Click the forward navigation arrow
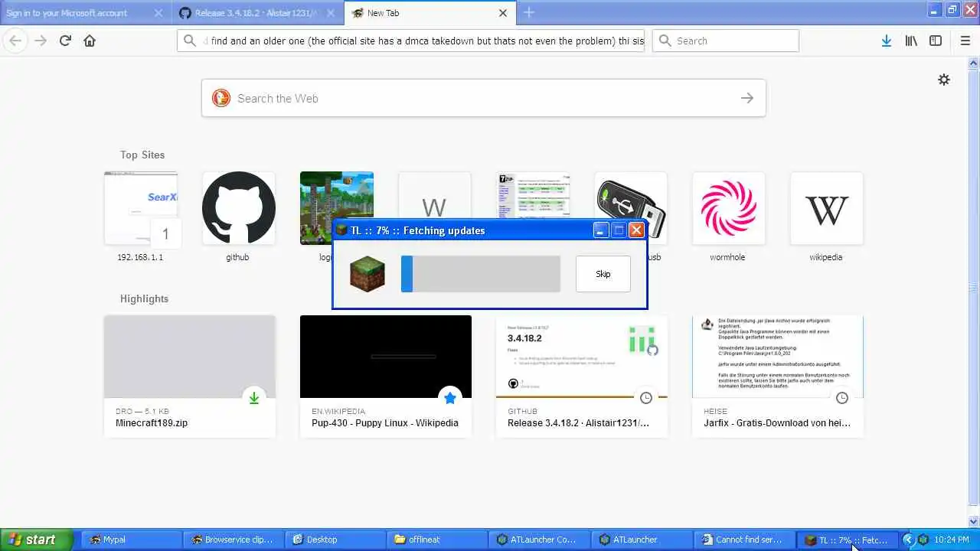 (x=40, y=41)
